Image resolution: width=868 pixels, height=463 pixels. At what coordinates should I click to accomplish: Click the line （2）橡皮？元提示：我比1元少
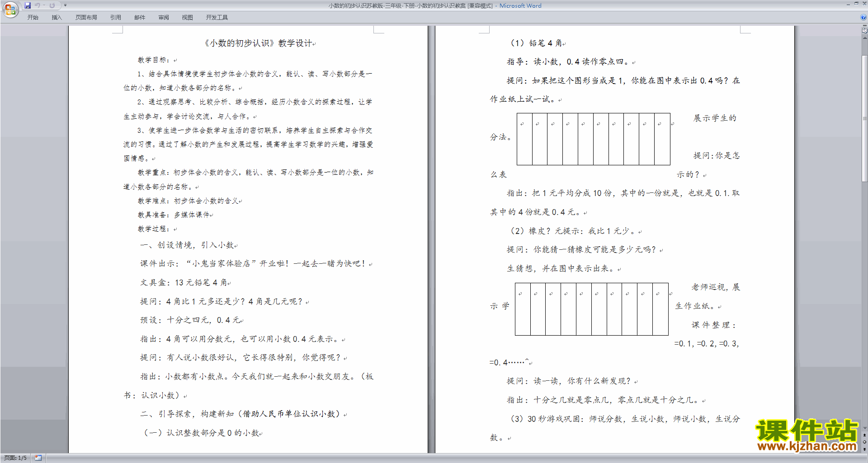tap(572, 231)
